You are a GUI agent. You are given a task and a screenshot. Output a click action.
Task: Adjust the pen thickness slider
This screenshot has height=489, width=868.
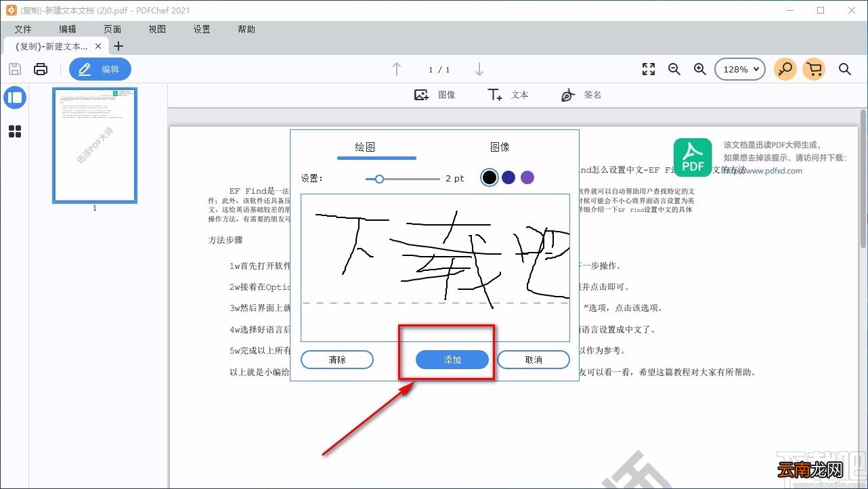[402, 179]
